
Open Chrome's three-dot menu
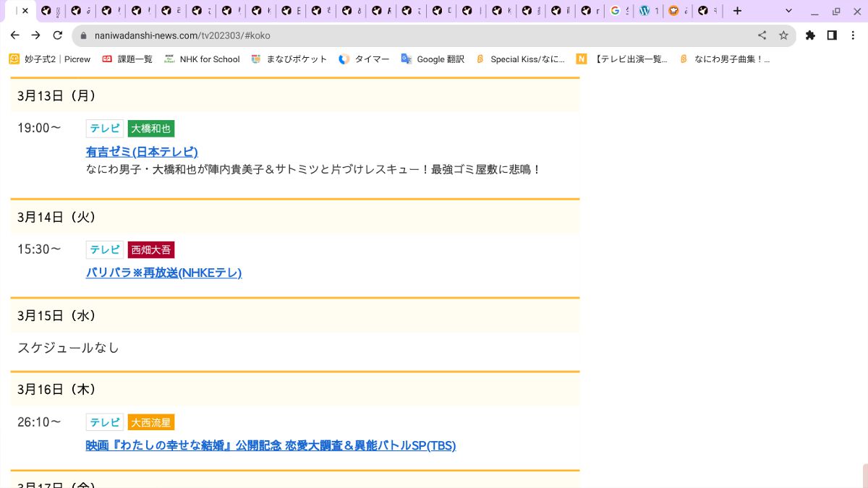854,35
